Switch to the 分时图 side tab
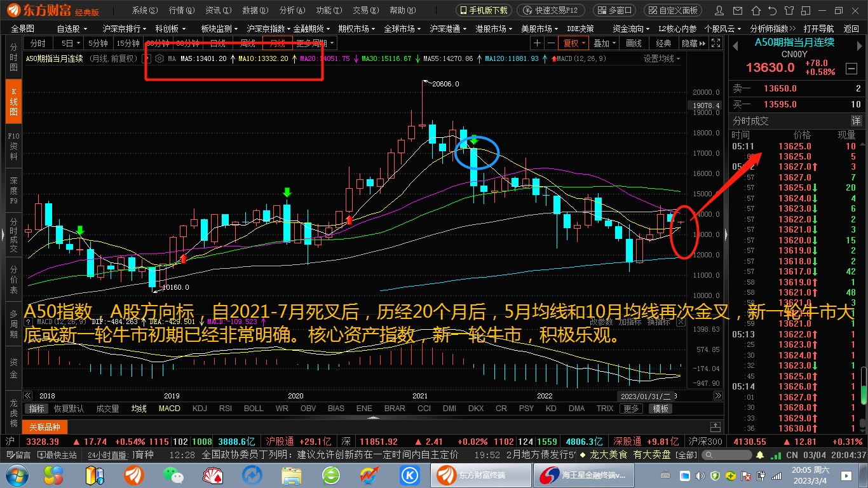 point(13,57)
